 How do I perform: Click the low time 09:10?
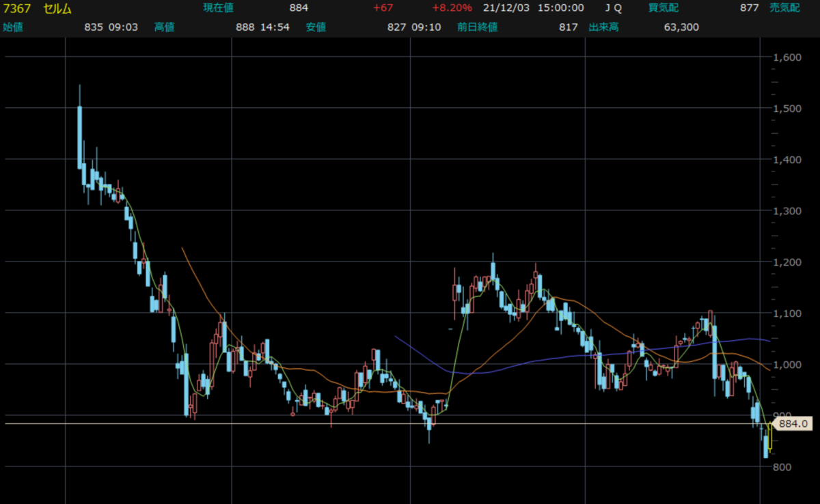[x=426, y=27]
